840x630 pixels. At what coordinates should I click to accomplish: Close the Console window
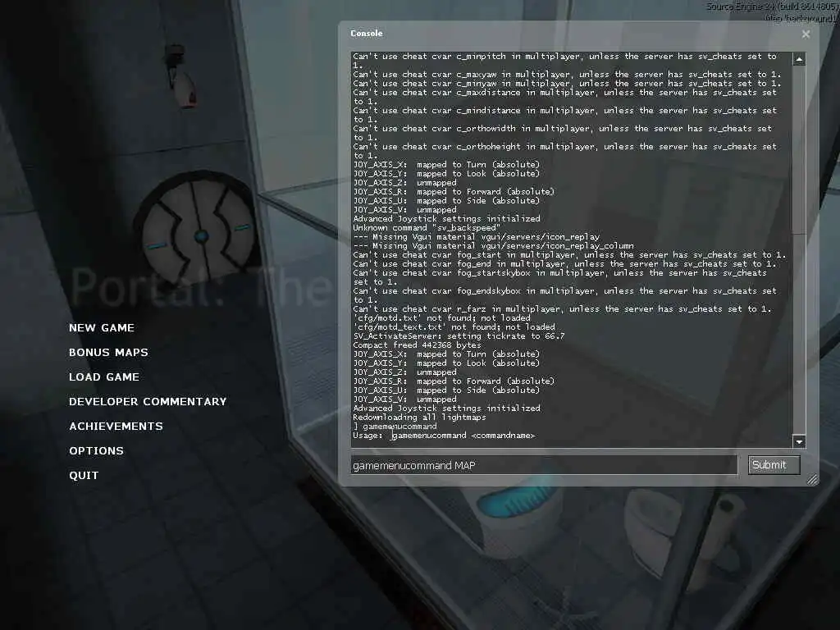pos(806,34)
